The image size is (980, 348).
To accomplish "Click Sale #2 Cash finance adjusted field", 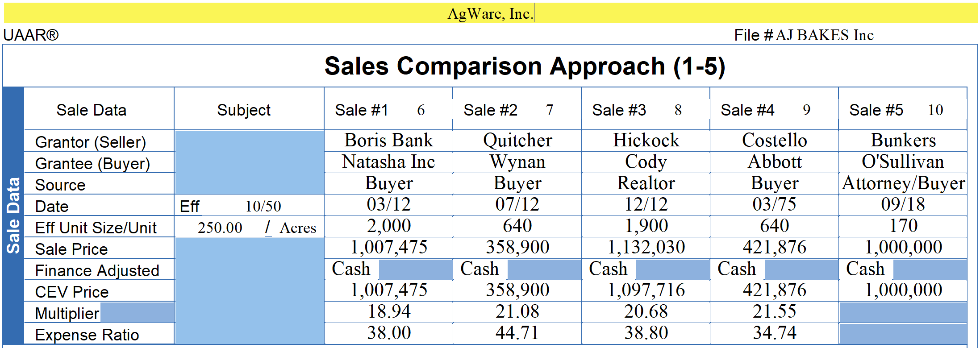I will [x=480, y=269].
